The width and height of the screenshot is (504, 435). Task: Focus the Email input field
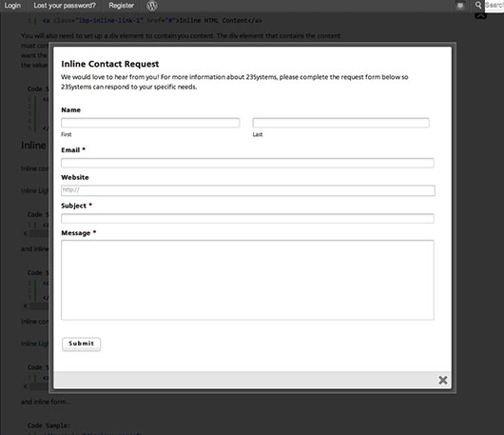[247, 163]
